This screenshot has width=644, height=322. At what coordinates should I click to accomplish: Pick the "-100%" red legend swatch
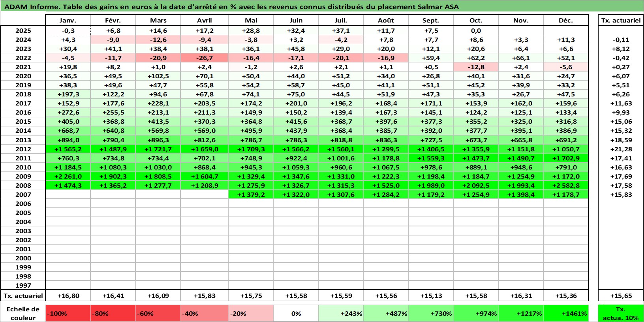(68, 313)
